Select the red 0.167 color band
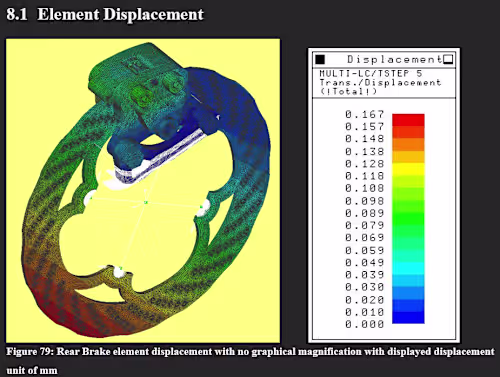The image size is (500, 377). coord(408,120)
